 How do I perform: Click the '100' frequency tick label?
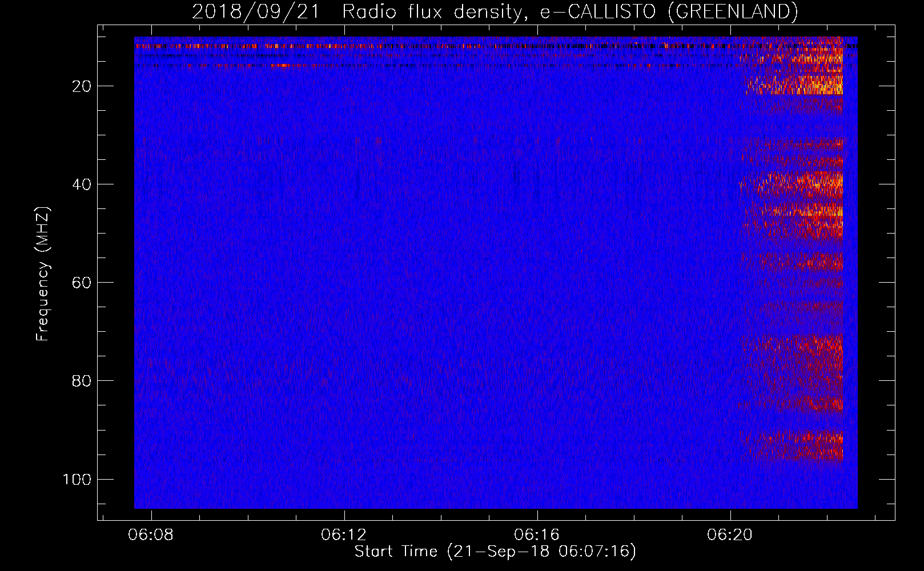click(77, 479)
